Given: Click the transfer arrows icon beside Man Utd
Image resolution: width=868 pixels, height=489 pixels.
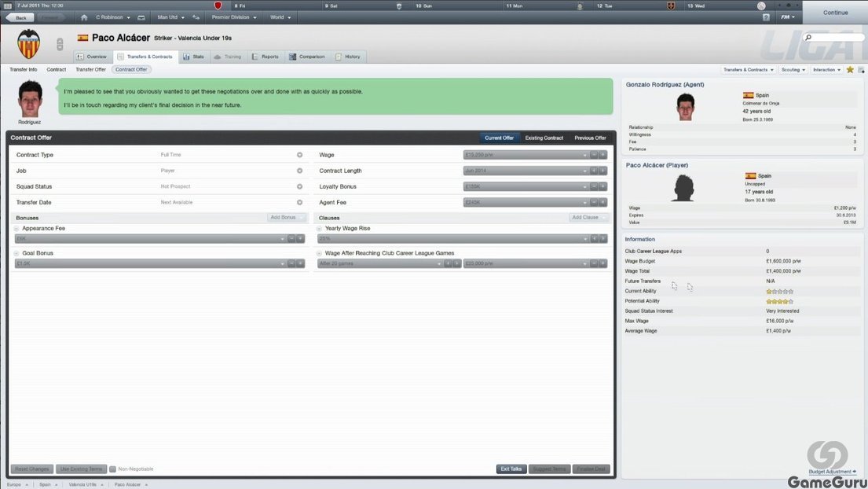Looking at the screenshot, I should point(196,17).
